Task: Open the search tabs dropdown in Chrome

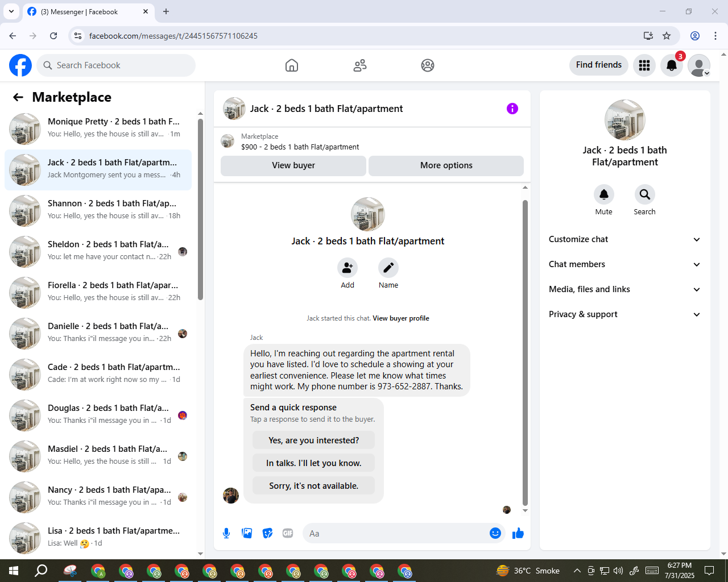Action: pos(11,11)
